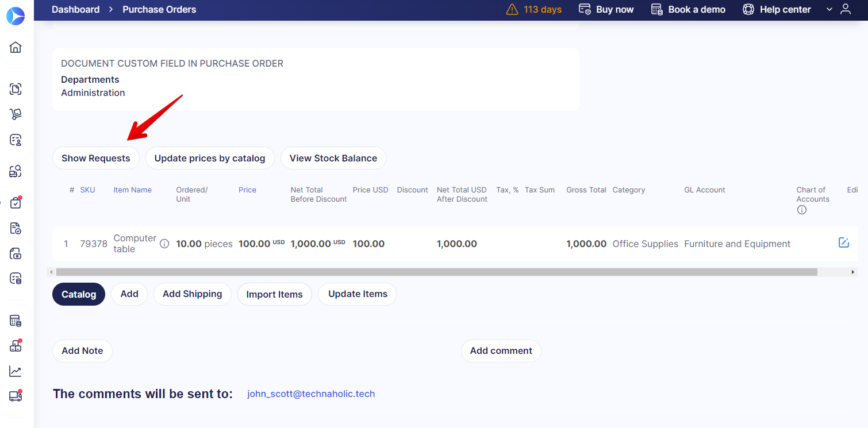Click the app logo at top left
The image size is (868, 428).
[16, 16]
